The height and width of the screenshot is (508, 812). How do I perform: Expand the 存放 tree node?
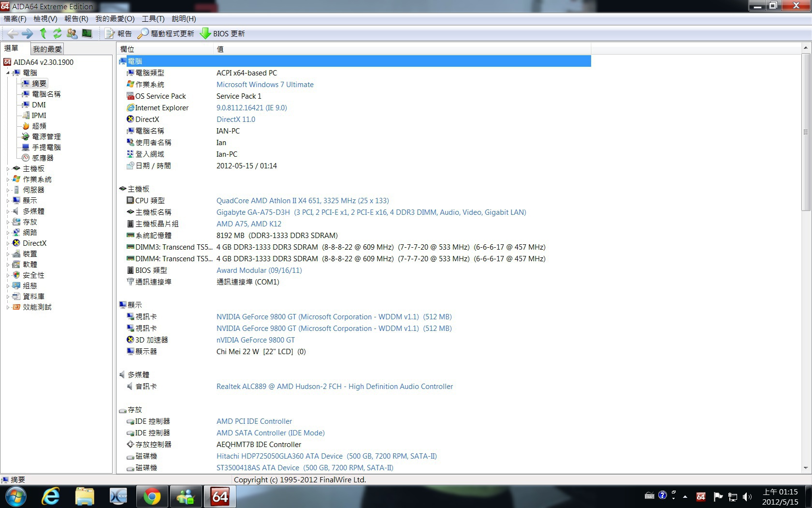tap(8, 222)
